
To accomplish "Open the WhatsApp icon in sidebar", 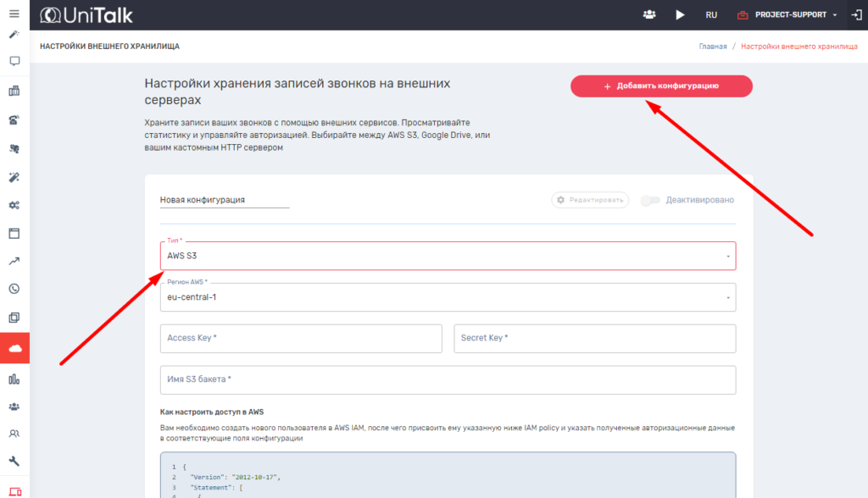I will click(14, 289).
